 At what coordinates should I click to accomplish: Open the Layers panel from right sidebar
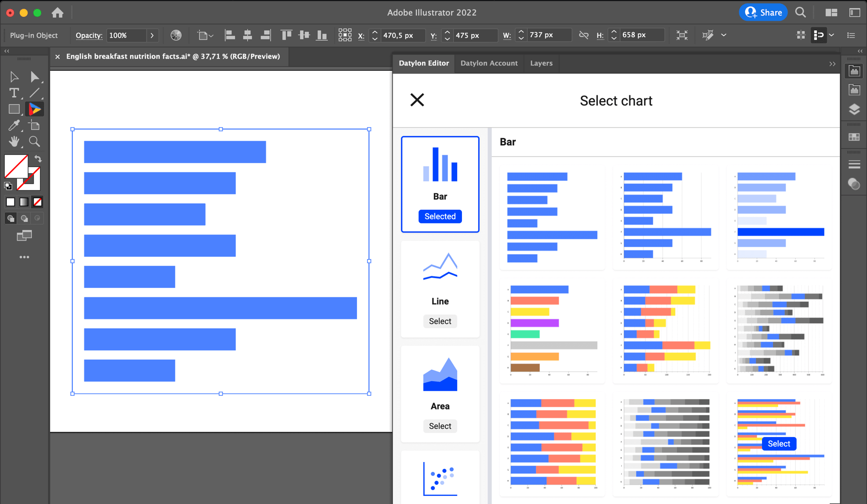point(854,109)
